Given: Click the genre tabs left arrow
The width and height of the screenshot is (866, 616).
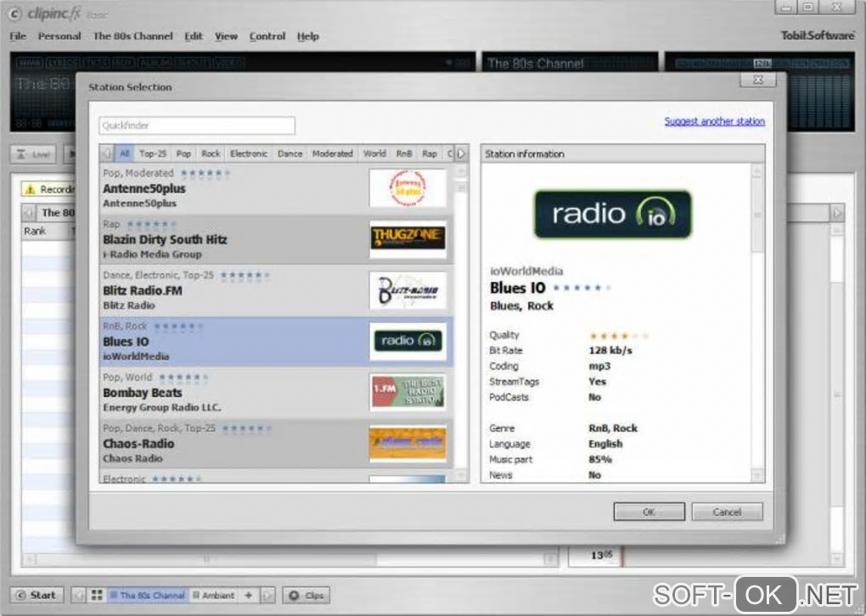Looking at the screenshot, I should coord(107,154).
